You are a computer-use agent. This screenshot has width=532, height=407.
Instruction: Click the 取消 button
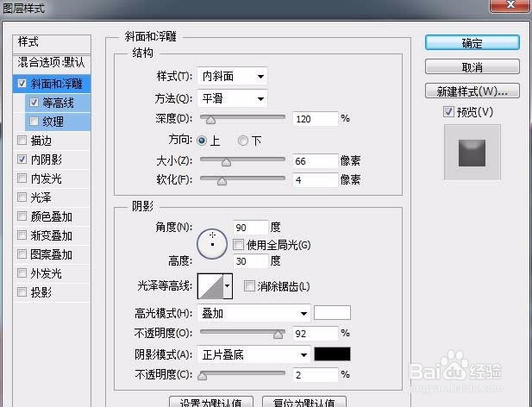(472, 66)
